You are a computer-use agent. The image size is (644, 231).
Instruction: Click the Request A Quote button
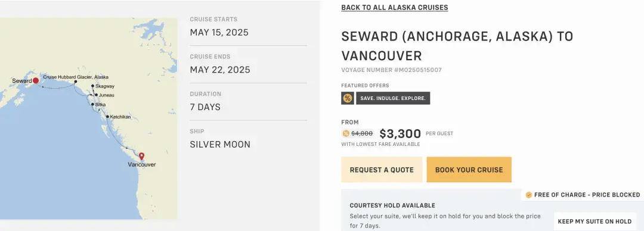tap(382, 170)
